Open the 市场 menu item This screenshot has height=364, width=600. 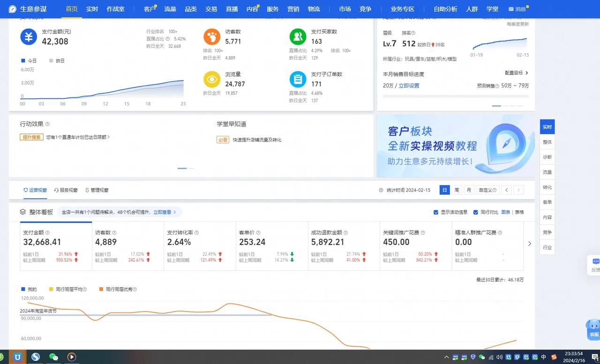pos(345,9)
